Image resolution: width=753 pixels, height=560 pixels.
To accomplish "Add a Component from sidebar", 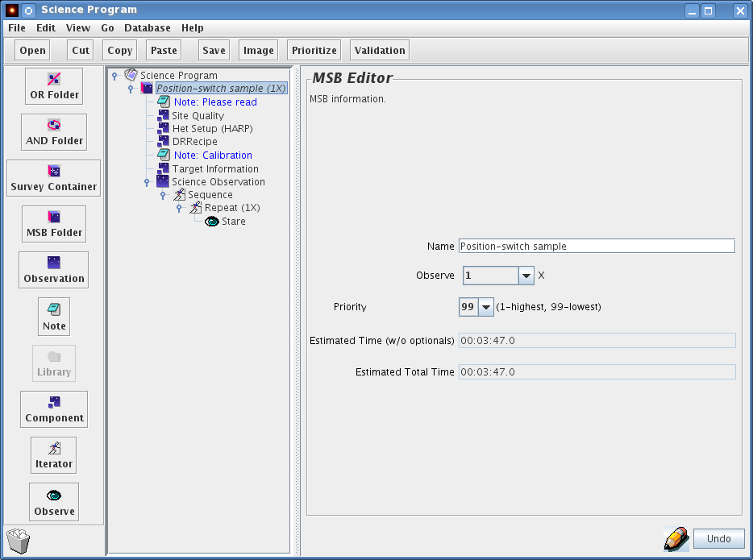I will pos(54,409).
